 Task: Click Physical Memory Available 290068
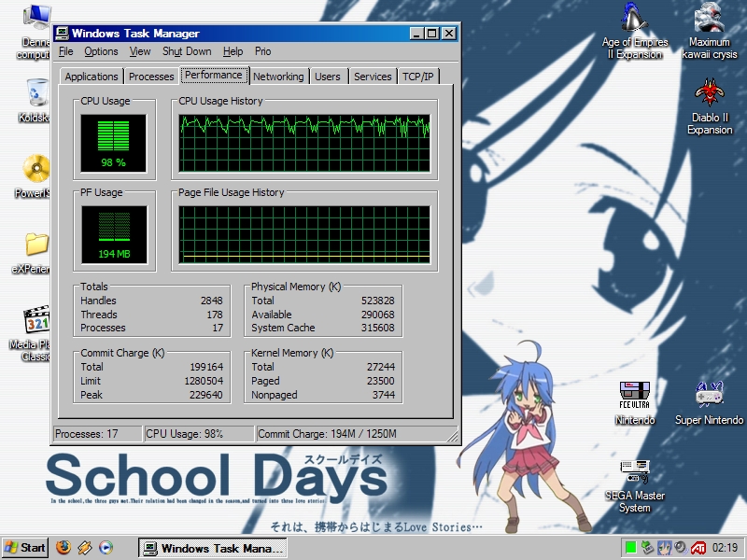[x=378, y=315]
